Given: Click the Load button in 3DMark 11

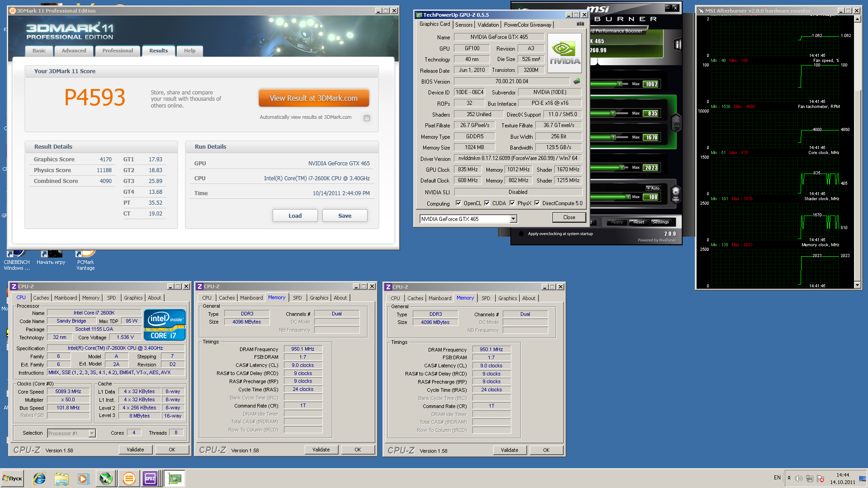Looking at the screenshot, I should click(295, 216).
